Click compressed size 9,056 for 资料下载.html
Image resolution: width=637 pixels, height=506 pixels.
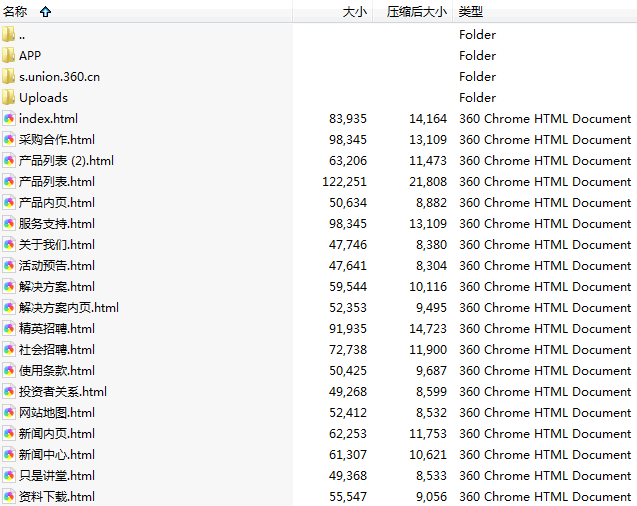point(431,497)
